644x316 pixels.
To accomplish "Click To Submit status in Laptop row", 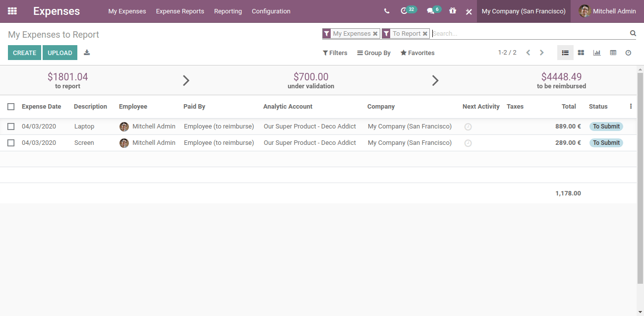I will tap(606, 126).
